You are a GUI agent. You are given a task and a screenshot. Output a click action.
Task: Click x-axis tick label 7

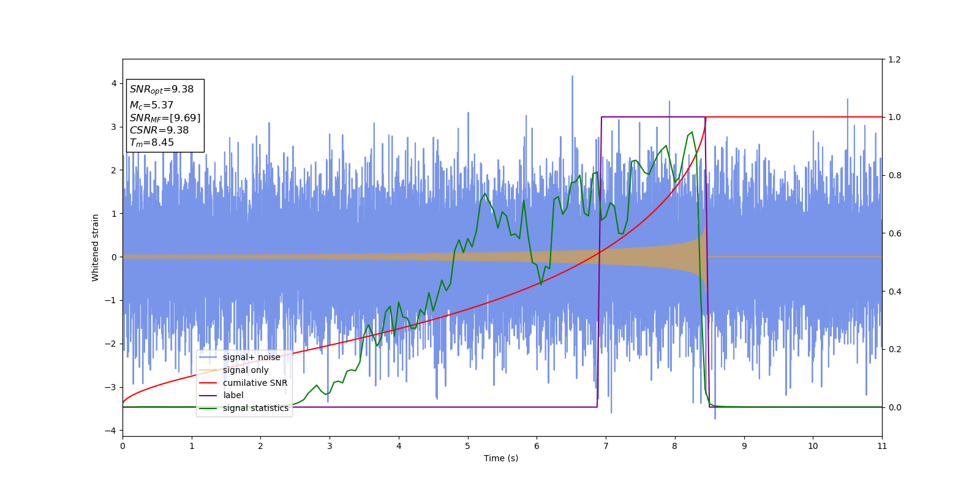pos(606,446)
